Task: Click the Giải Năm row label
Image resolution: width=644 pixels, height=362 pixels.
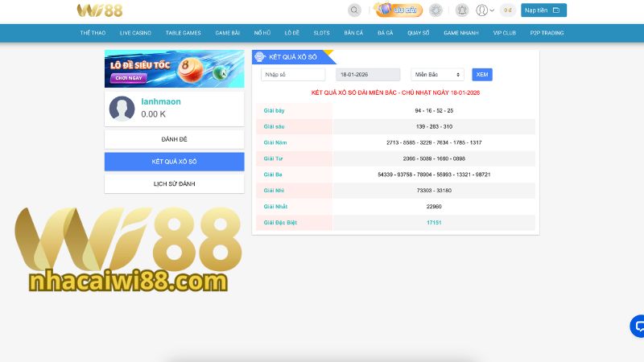Action: click(275, 143)
